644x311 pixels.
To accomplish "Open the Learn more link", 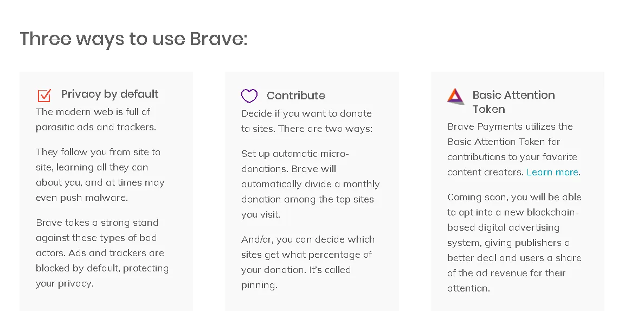I will 552,172.
